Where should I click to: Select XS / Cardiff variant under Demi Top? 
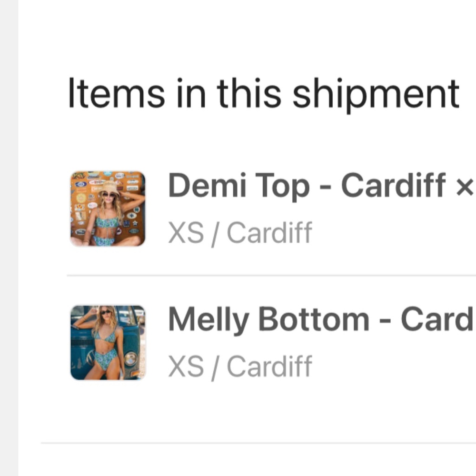(240, 233)
